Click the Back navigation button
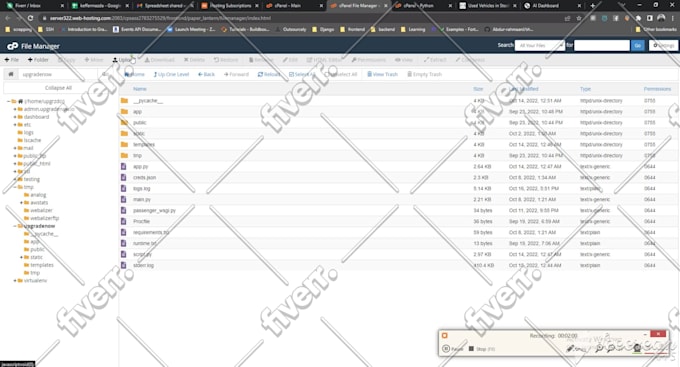The width and height of the screenshot is (680, 367). tap(206, 75)
